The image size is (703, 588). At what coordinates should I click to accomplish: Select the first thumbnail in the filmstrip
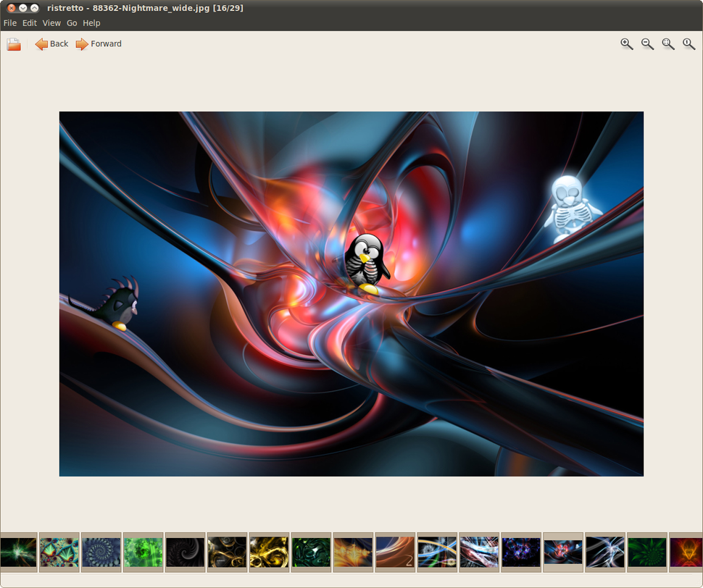(17, 552)
